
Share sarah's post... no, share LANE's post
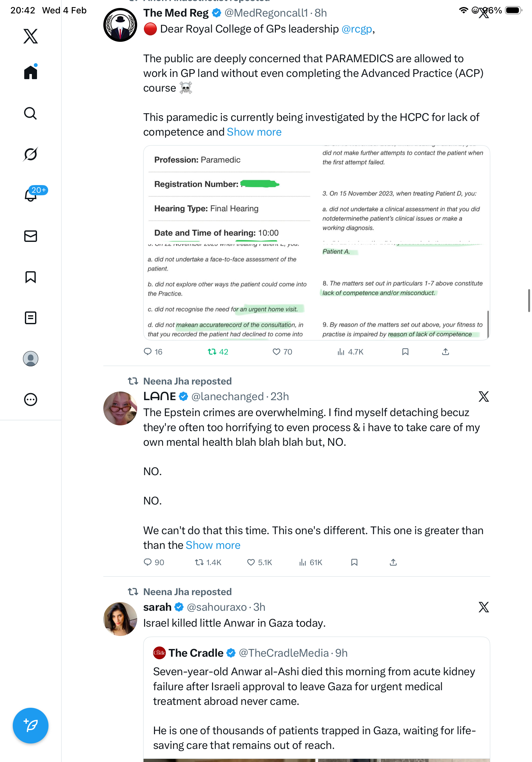pyautogui.click(x=393, y=563)
